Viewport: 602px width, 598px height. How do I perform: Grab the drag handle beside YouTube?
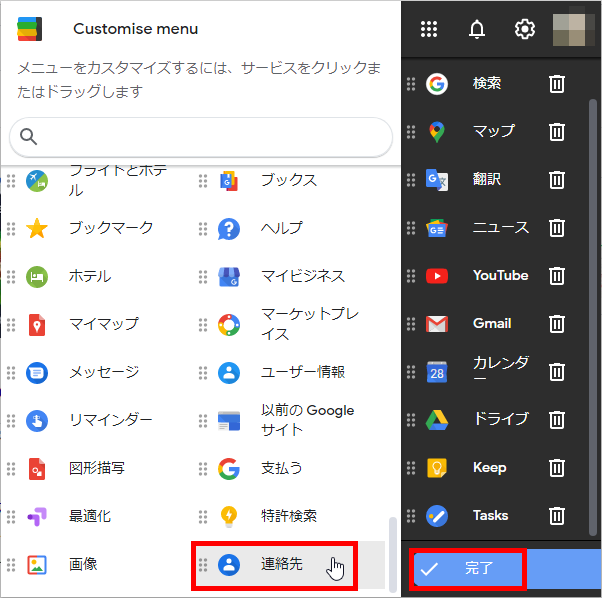click(x=411, y=276)
